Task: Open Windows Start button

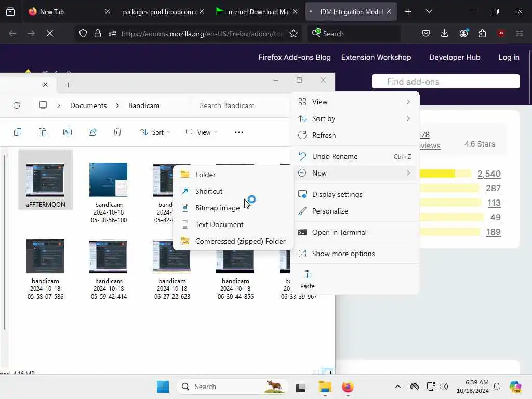Action: point(163,387)
